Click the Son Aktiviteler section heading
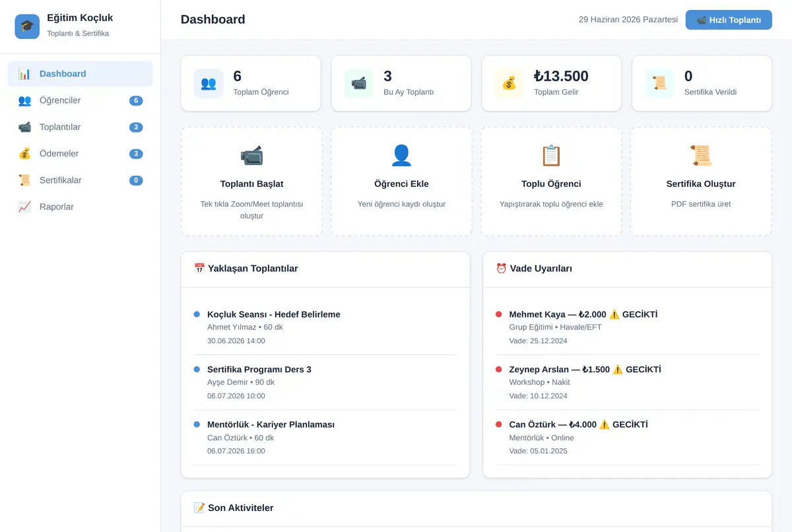Viewport: 792px width, 532px height. pyautogui.click(x=234, y=508)
